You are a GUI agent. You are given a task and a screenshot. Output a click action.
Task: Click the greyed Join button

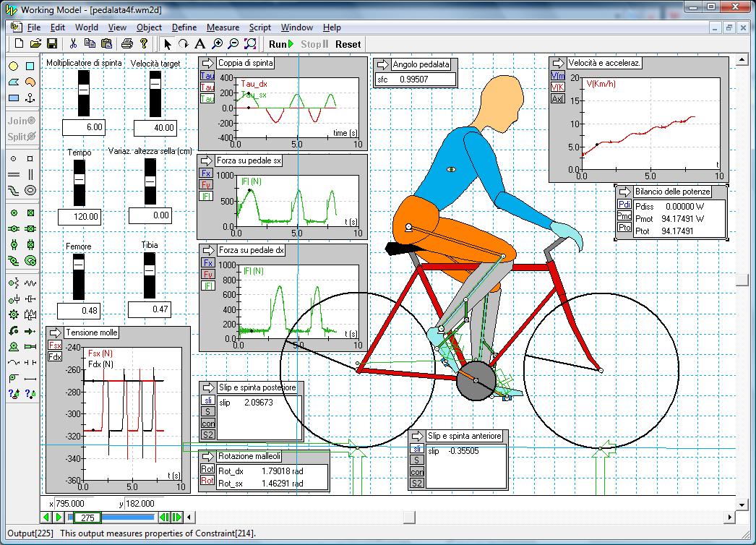[22, 121]
